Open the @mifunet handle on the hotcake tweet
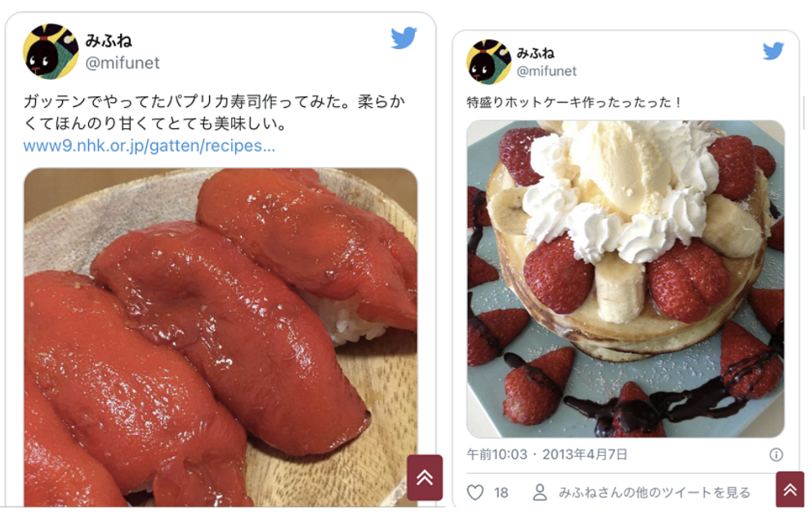 [x=547, y=71]
